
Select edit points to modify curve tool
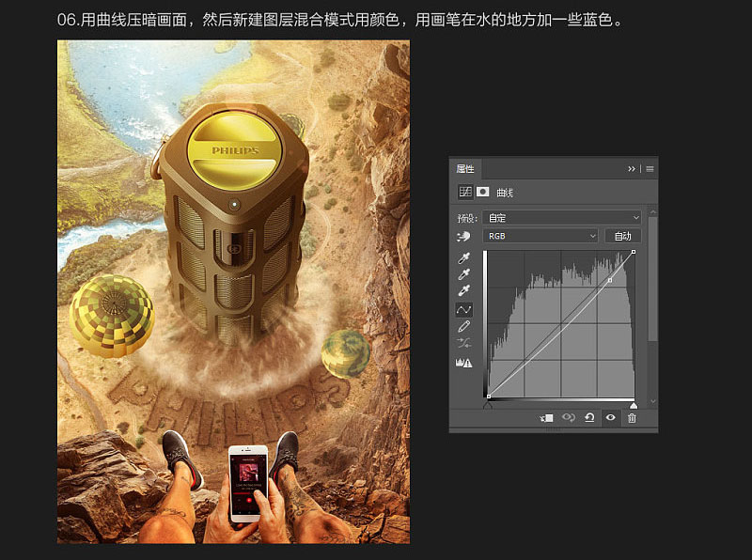click(x=463, y=310)
